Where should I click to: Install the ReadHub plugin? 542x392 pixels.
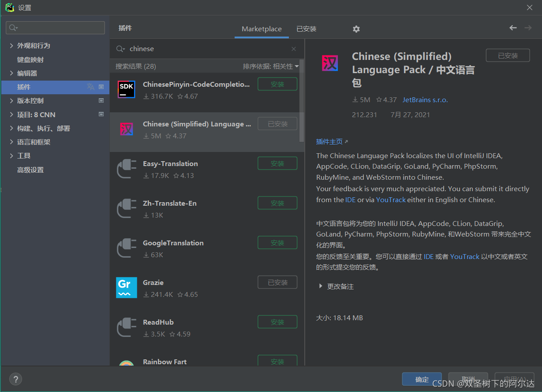[277, 322]
